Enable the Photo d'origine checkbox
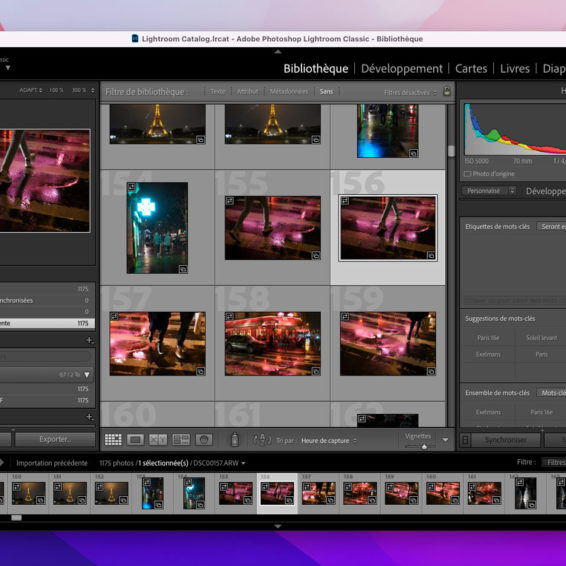Viewport: 566px width, 566px height. coord(467,174)
